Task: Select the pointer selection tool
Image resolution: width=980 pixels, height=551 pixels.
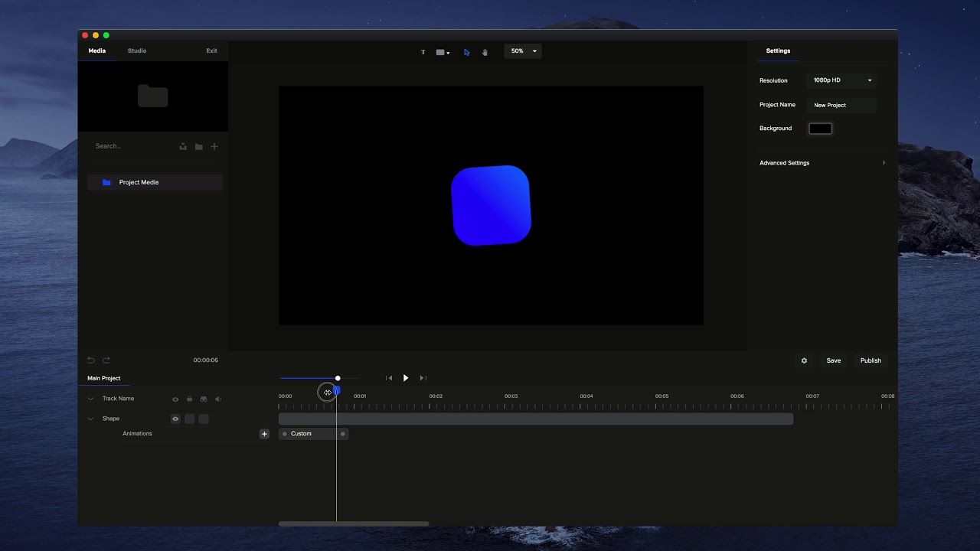Action: tap(466, 52)
